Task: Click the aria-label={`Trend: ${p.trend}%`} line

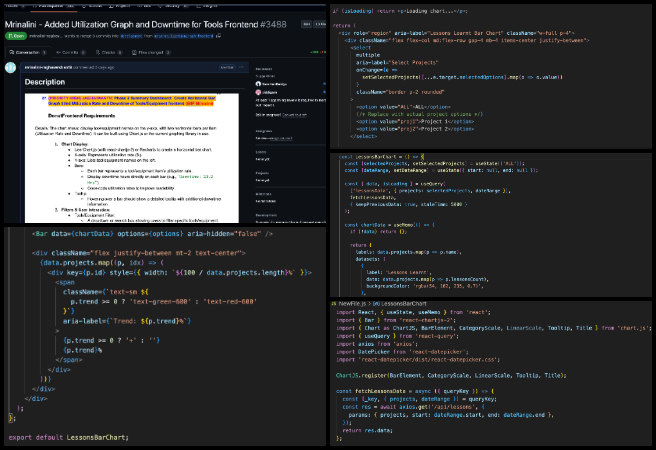Action: point(127,321)
